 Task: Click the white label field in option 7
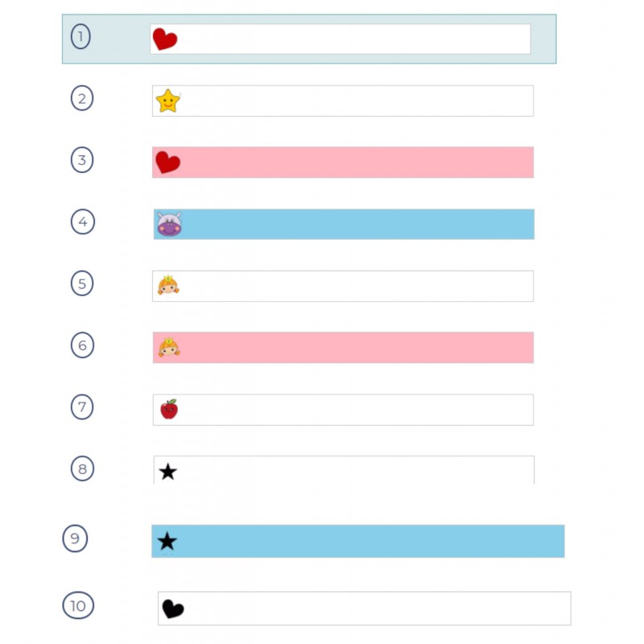[344, 410]
